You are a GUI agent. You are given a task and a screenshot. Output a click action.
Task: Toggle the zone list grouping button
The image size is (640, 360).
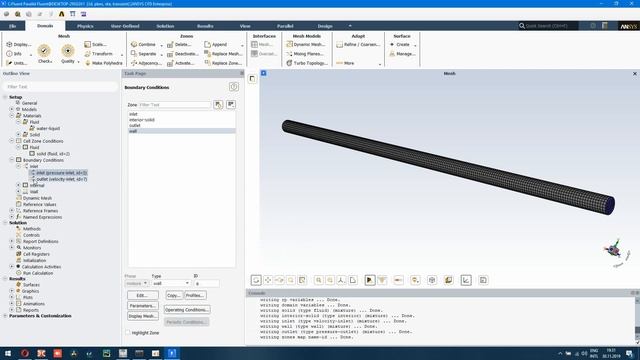pos(231,105)
